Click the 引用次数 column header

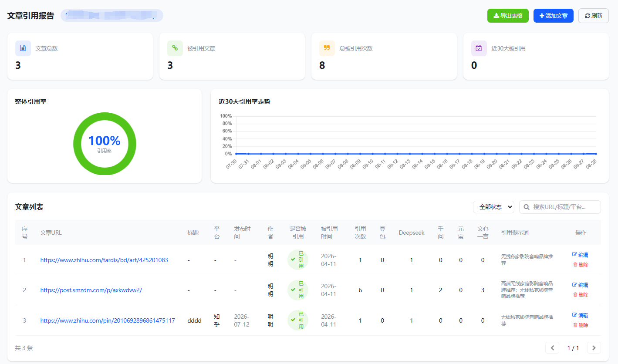(360, 233)
